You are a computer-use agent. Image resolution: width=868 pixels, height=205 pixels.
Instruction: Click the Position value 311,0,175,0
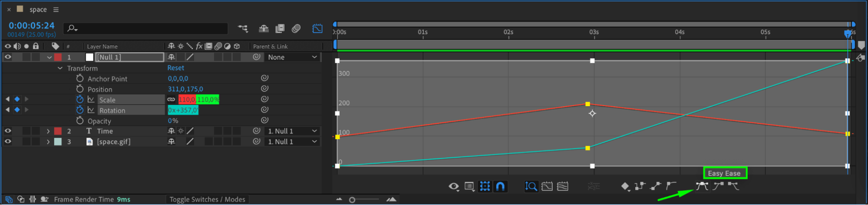coord(185,89)
